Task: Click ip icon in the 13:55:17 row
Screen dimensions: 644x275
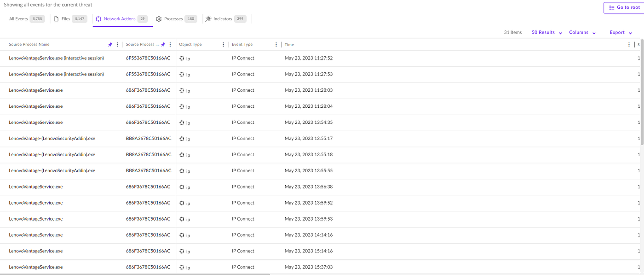Action: coord(182,139)
